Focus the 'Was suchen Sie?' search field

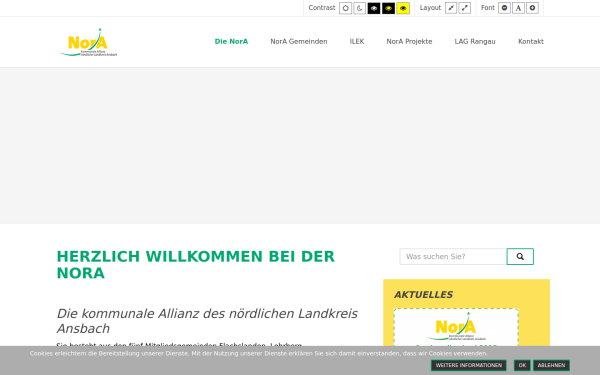453,256
